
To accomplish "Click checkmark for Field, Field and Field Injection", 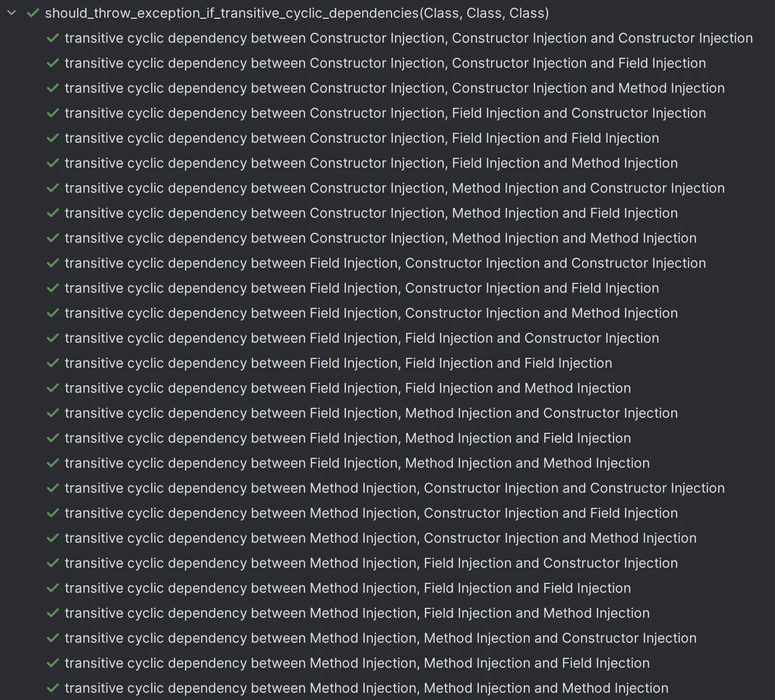I will [x=53, y=363].
